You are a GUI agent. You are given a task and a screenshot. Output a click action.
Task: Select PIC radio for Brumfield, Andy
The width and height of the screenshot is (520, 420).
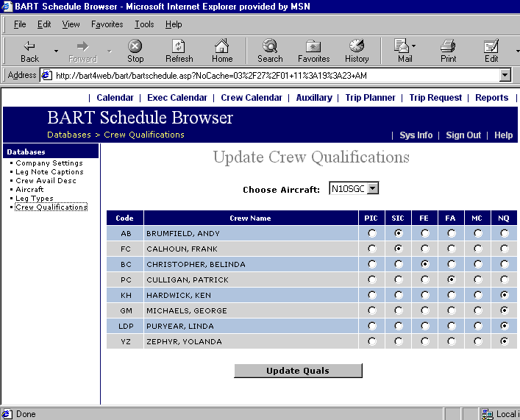(372, 233)
